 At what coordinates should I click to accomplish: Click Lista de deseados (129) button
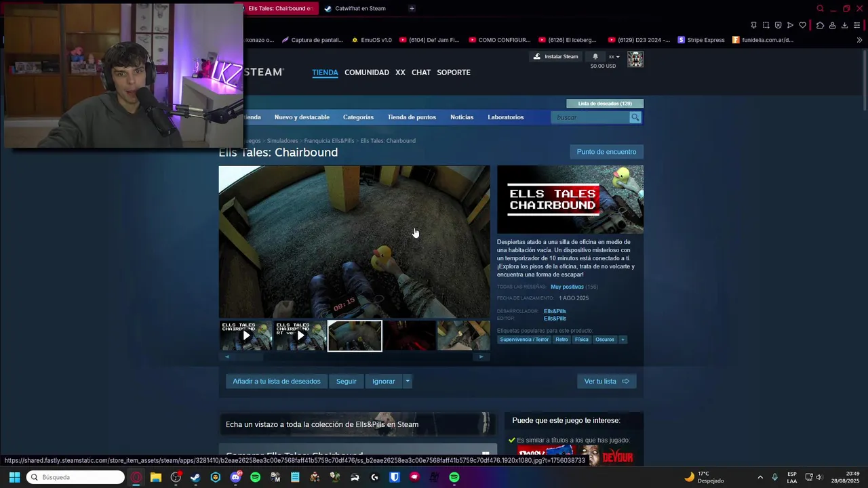click(x=605, y=104)
